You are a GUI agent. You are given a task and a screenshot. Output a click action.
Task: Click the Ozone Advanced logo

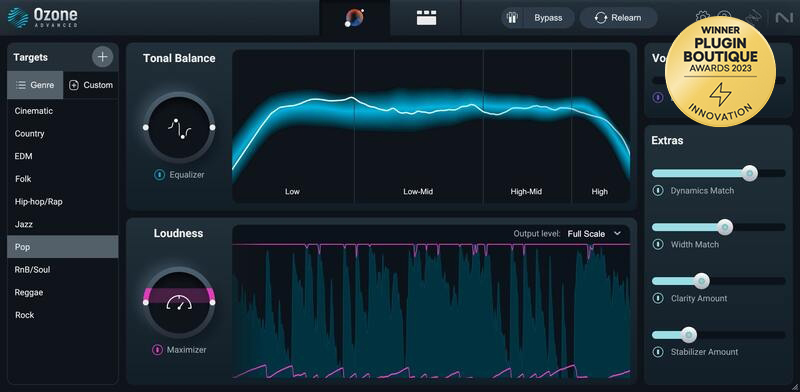click(x=43, y=18)
